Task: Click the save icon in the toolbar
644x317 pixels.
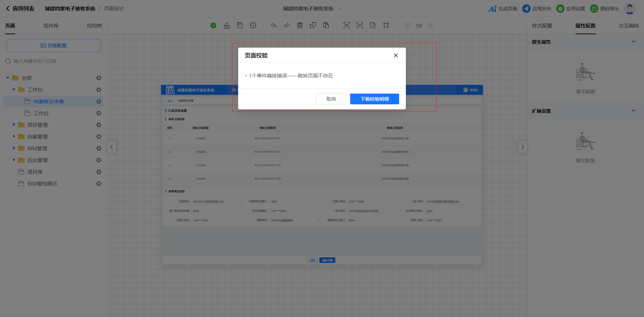Action: [x=240, y=25]
